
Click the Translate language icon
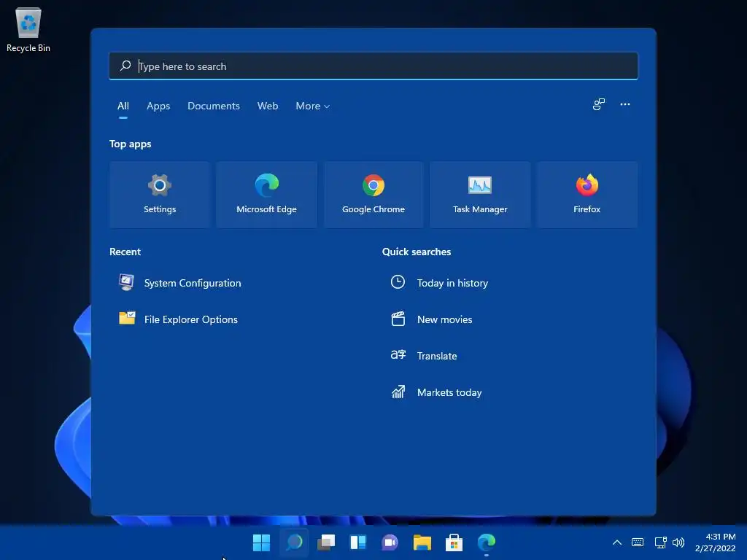coord(398,355)
